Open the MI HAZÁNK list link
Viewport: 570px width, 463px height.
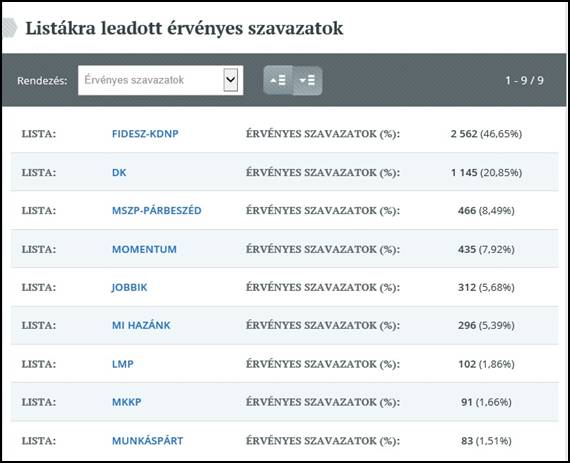(x=141, y=325)
